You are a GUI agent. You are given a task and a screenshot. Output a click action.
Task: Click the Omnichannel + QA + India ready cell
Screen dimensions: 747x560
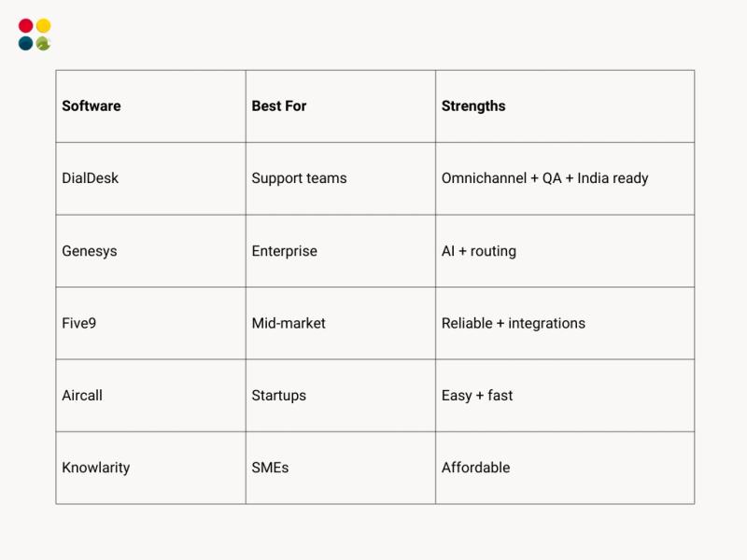565,178
